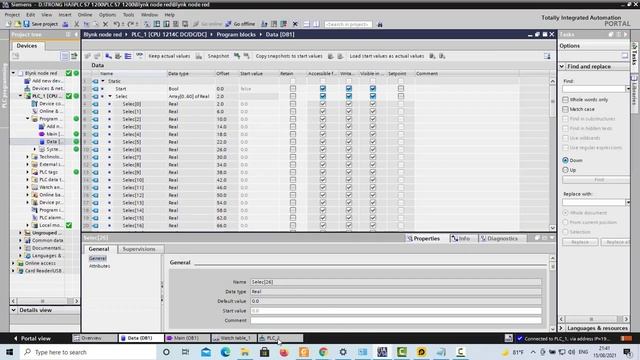Collapse the project tree with arrow icon

(x=76, y=35)
